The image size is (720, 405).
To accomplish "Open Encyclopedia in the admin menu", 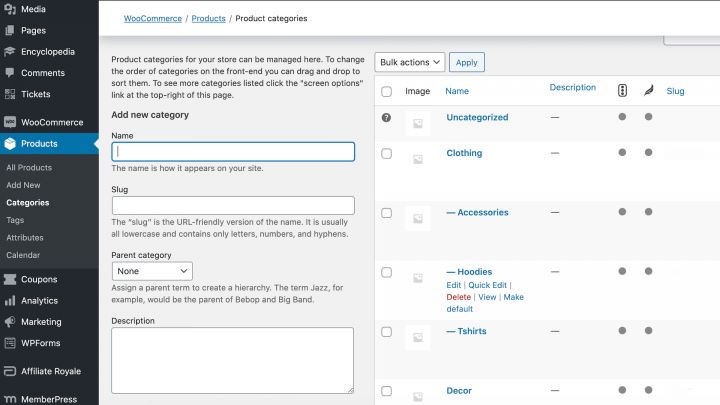I will tap(48, 51).
